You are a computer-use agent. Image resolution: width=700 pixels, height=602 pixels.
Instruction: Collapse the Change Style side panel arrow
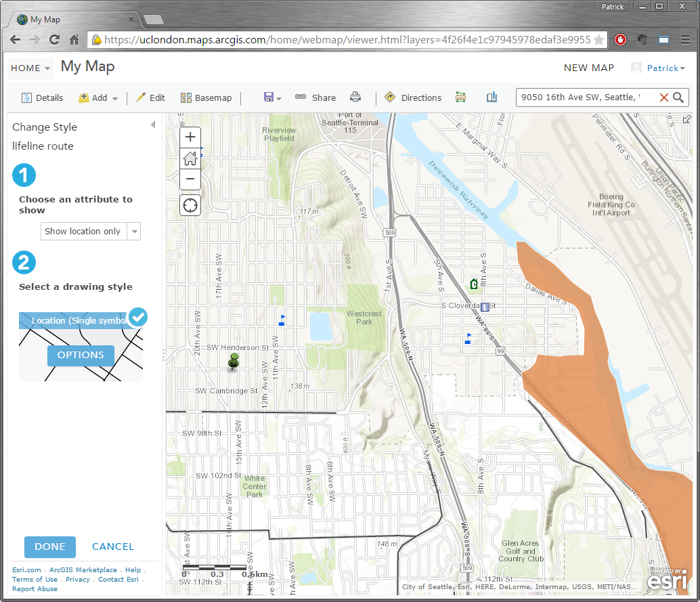(153, 125)
